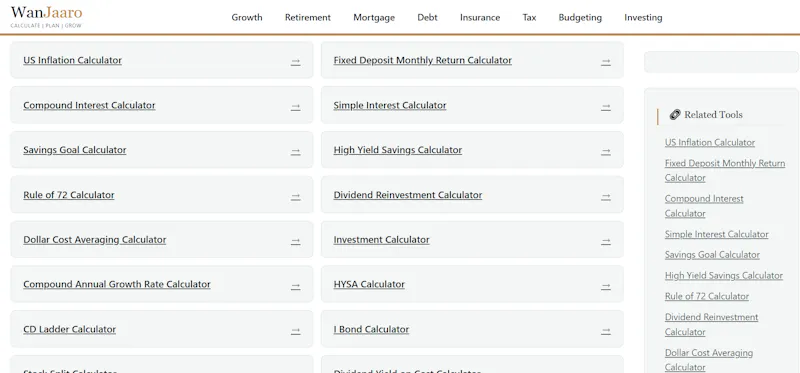The width and height of the screenshot is (800, 373).
Task: Open the Investment Calculator link
Action: pyautogui.click(x=381, y=240)
